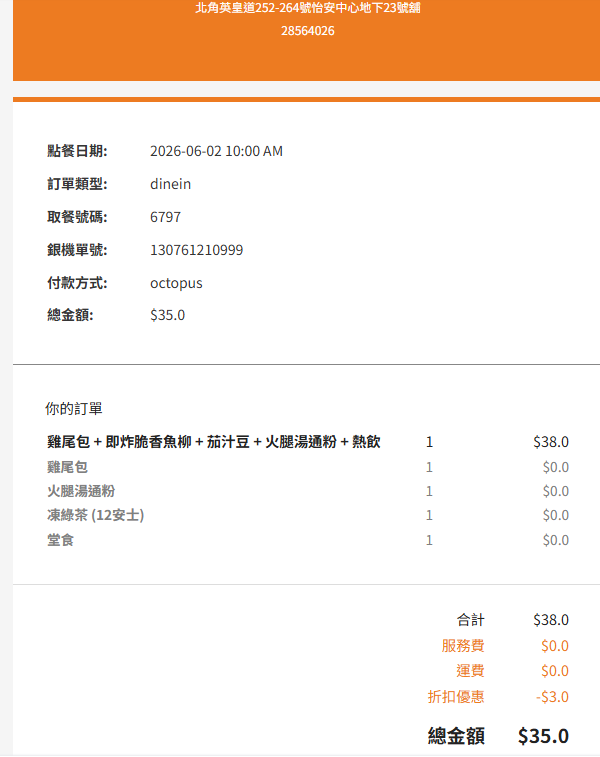Viewport: 600px width, 757px height.
Task: Click the 運費 delivery fee label
Action: pyautogui.click(x=471, y=671)
